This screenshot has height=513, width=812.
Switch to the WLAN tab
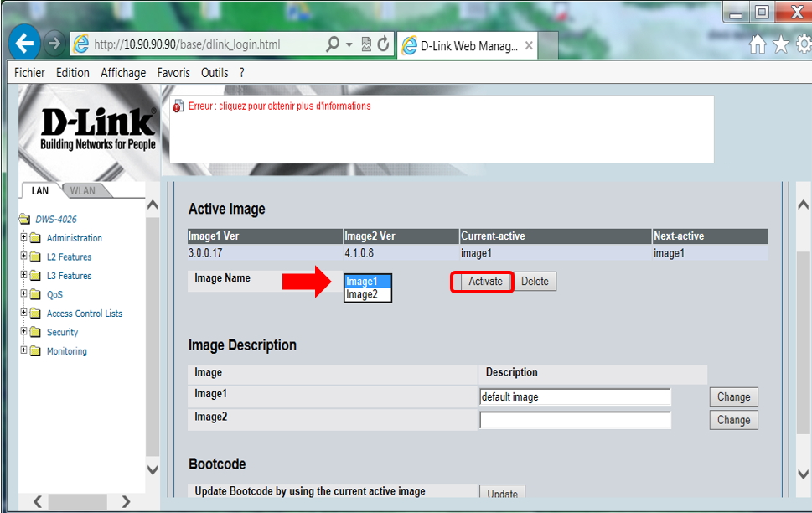click(x=83, y=190)
